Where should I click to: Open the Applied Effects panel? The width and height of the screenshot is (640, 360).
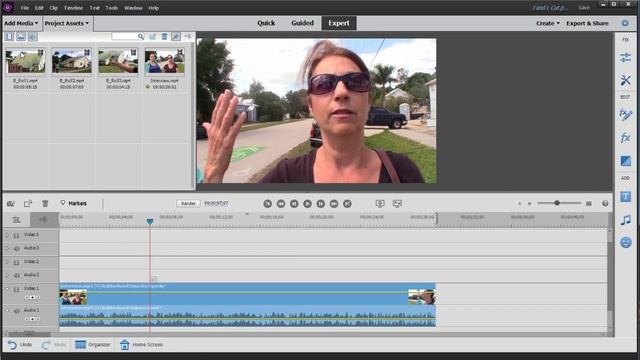[625, 115]
